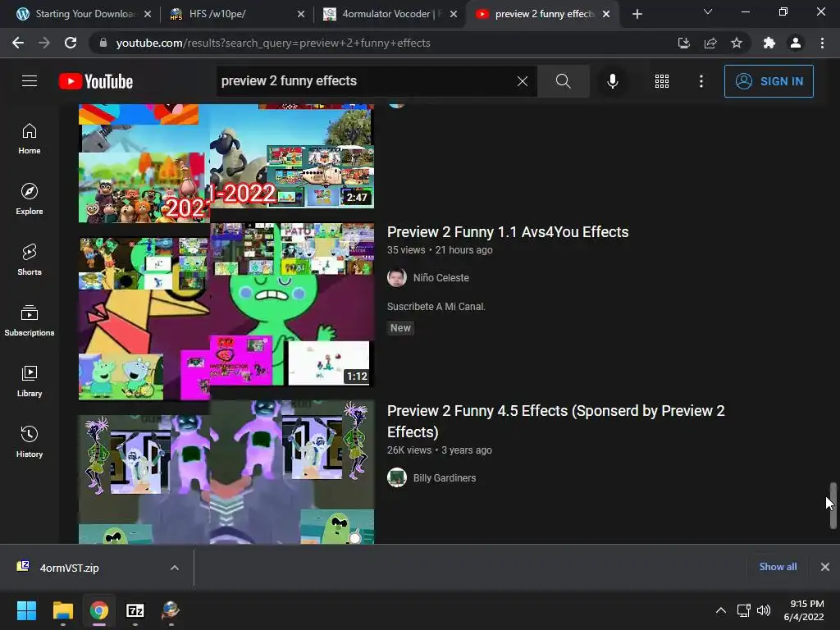Click the address bar URL
Image resolution: width=840 pixels, height=630 pixels.
point(273,43)
